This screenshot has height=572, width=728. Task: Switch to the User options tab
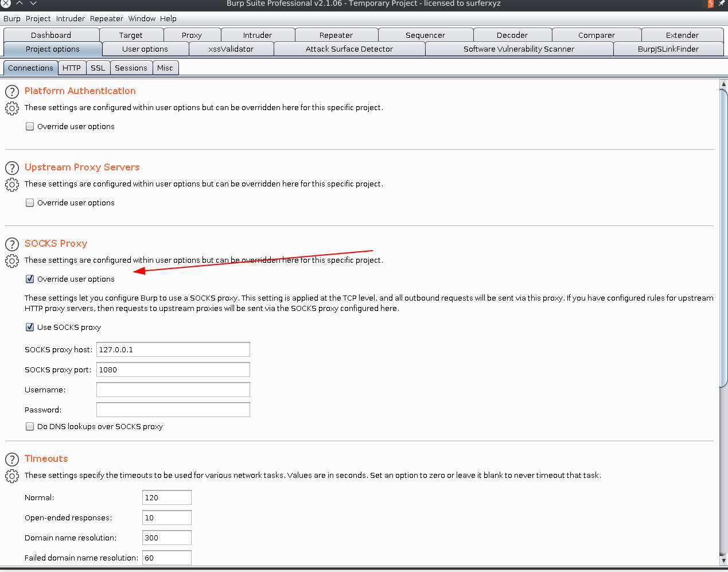[x=145, y=49]
